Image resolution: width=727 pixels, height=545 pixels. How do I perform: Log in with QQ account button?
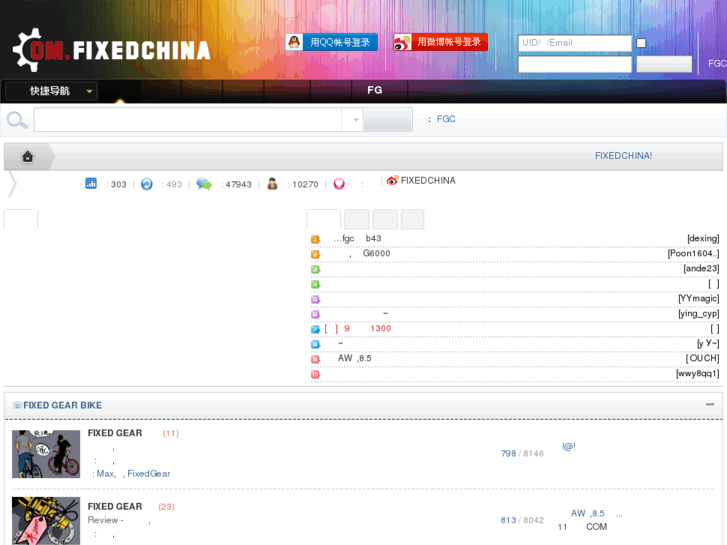pos(331,42)
